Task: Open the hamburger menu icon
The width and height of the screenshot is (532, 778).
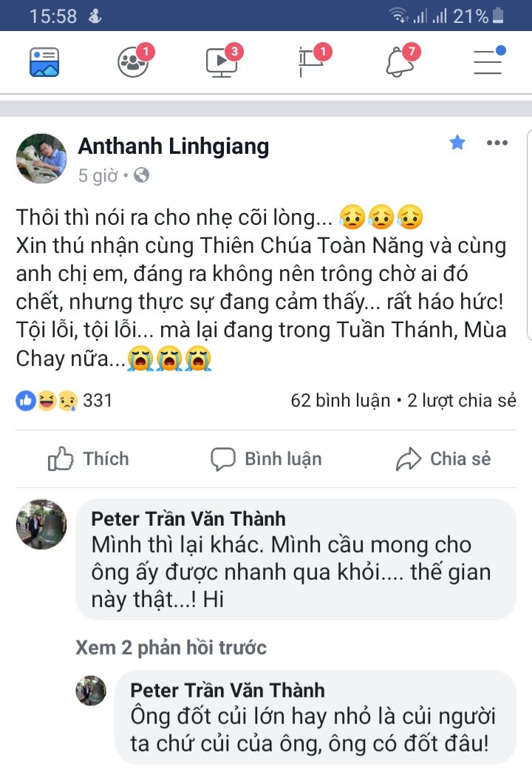Action: (x=488, y=62)
